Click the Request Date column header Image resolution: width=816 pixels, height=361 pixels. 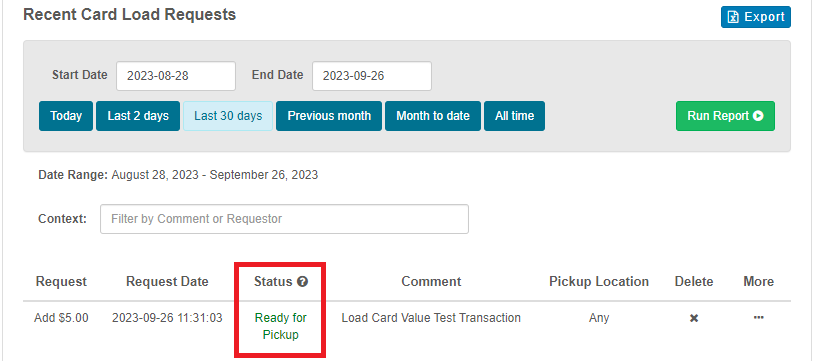click(x=167, y=282)
